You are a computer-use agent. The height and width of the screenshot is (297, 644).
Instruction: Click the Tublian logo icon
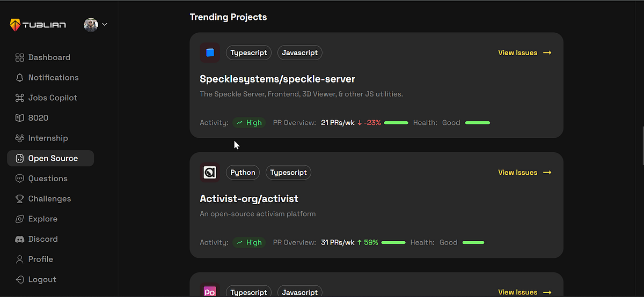[x=14, y=25]
